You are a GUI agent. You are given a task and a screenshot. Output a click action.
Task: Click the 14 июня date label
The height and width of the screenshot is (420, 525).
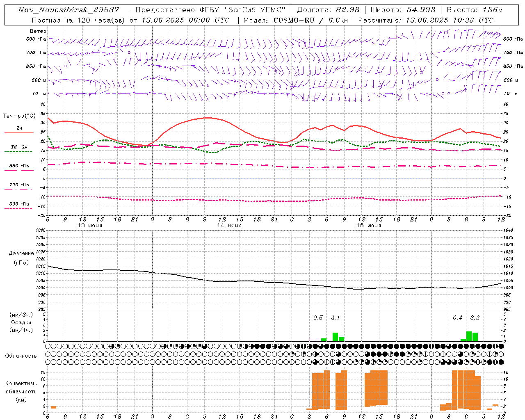(x=229, y=226)
